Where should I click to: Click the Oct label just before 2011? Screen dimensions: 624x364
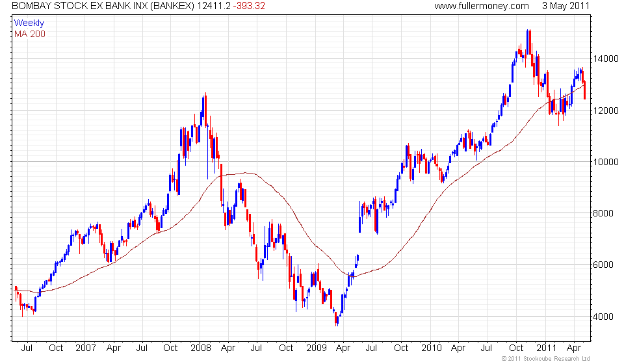click(516, 348)
